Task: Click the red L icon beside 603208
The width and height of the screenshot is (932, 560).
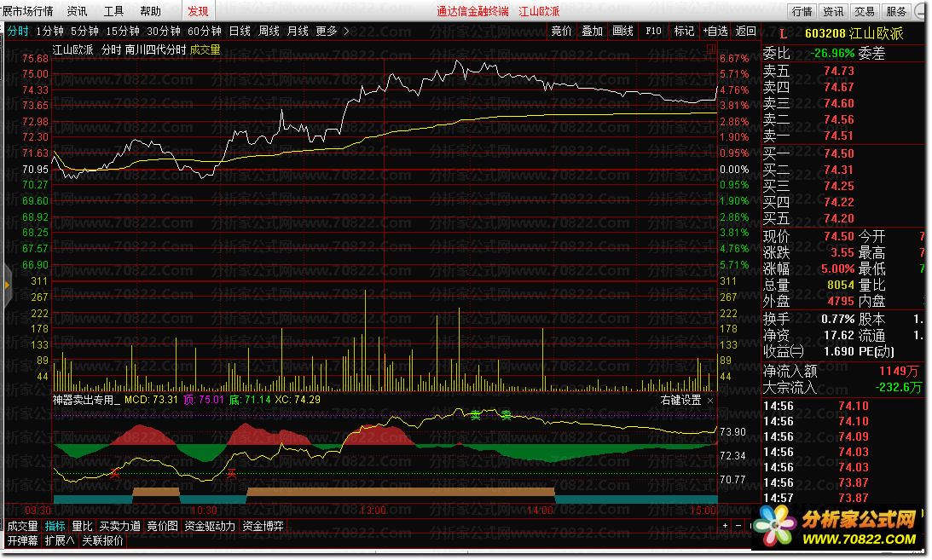Action: click(x=783, y=34)
